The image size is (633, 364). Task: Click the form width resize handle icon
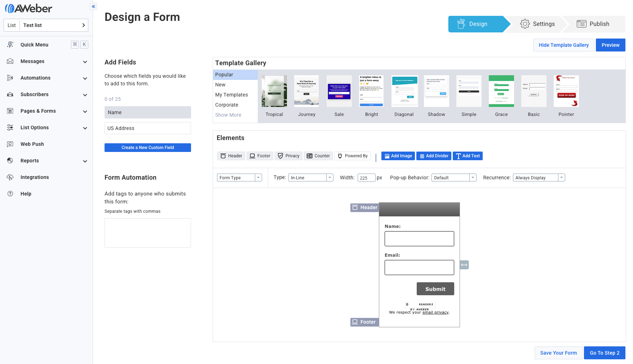pos(464,265)
